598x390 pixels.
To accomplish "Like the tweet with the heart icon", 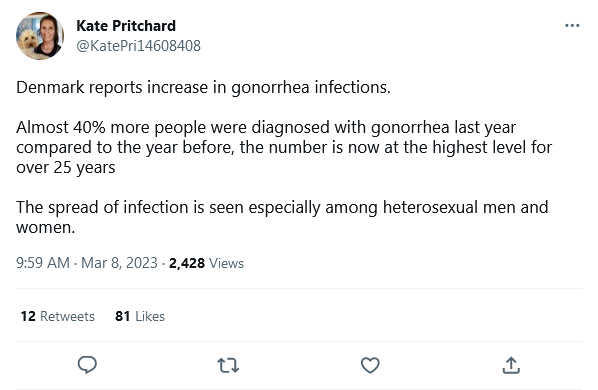I will coord(370,365).
